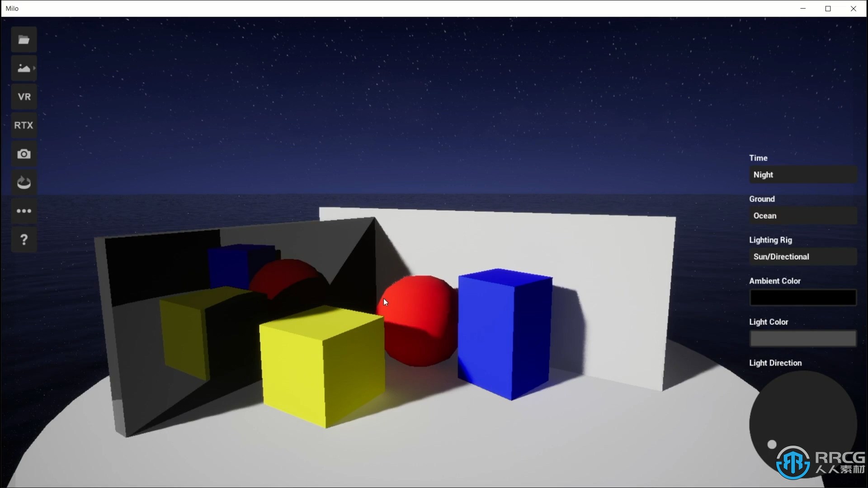The height and width of the screenshot is (488, 868).
Task: Enable RTX ray tracing mode
Action: click(24, 125)
